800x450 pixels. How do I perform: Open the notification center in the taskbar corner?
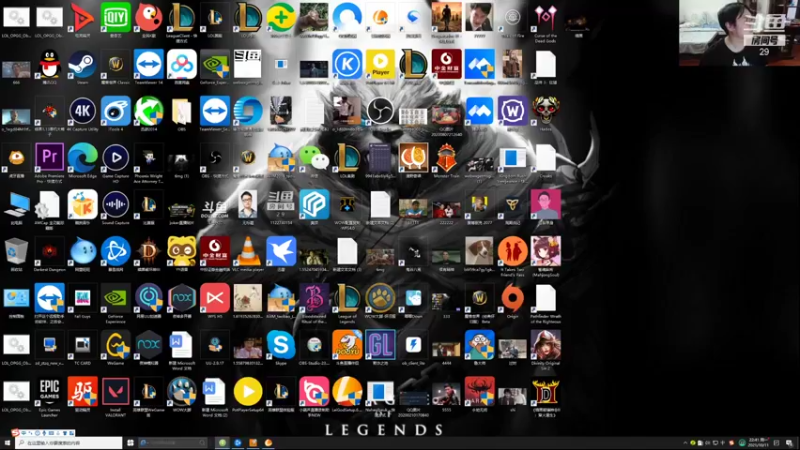pyautogui.click(x=789, y=442)
